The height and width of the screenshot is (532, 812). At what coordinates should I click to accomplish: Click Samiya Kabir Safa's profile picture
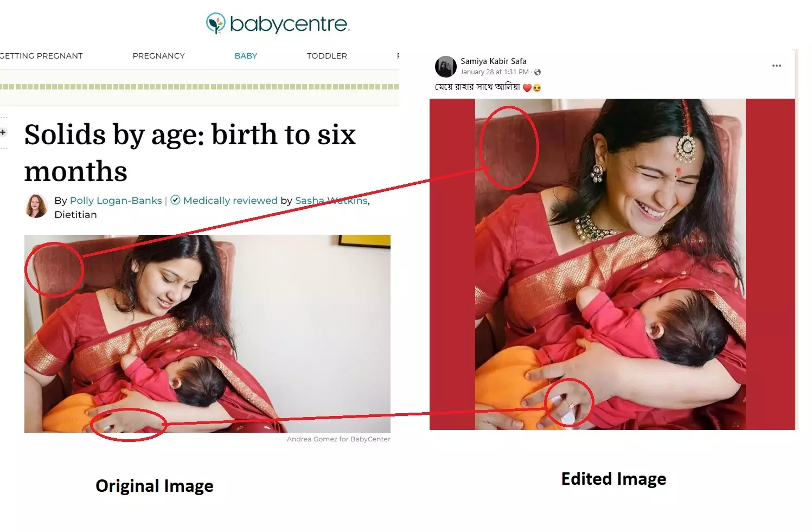(445, 67)
